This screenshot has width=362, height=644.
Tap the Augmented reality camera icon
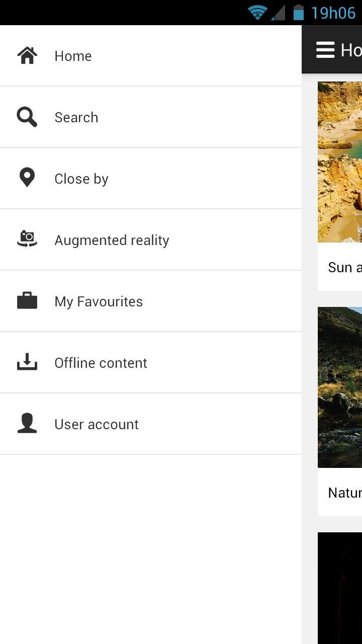coord(27,239)
